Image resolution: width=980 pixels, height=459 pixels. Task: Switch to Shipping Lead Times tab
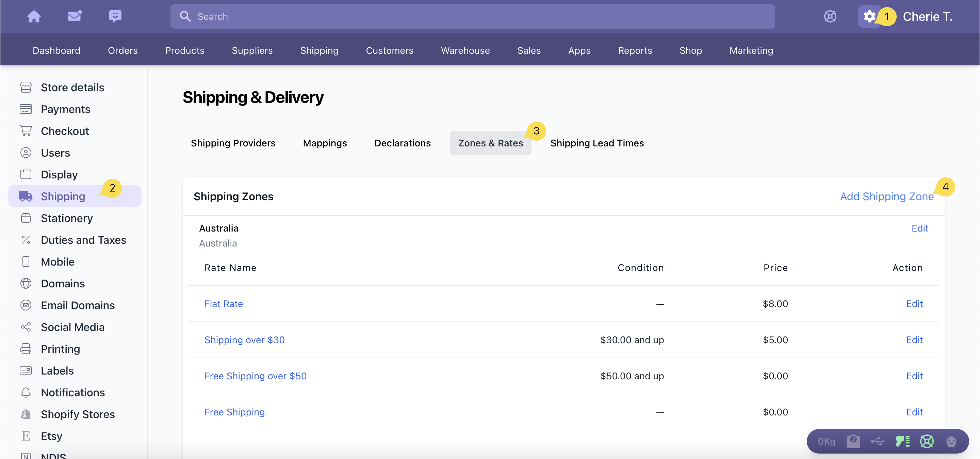(597, 143)
